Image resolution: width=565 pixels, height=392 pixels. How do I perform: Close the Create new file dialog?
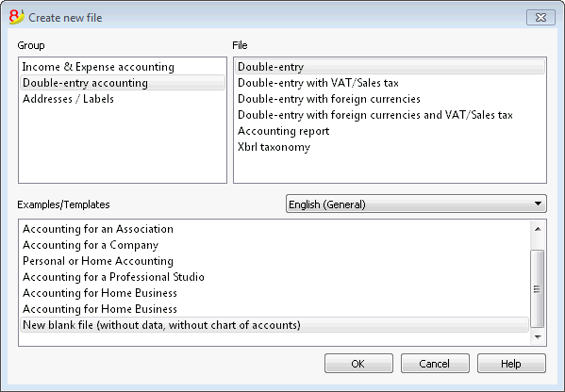click(540, 17)
